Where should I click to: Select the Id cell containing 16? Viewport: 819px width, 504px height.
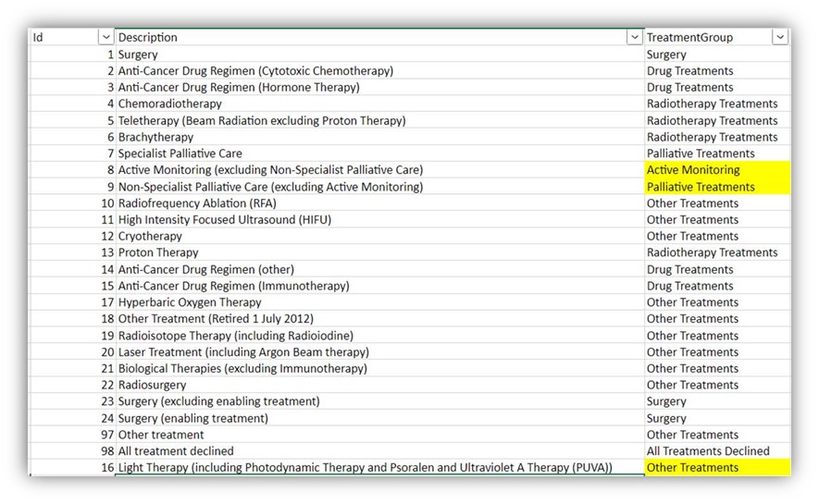click(x=72, y=468)
